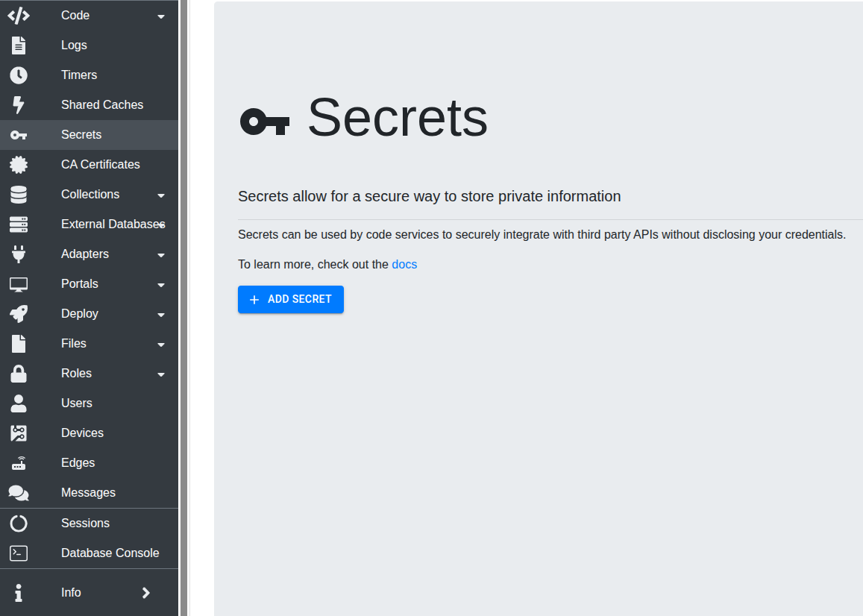The height and width of the screenshot is (616, 863).
Task: Select the Shared Caches lightning icon
Action: [19, 105]
